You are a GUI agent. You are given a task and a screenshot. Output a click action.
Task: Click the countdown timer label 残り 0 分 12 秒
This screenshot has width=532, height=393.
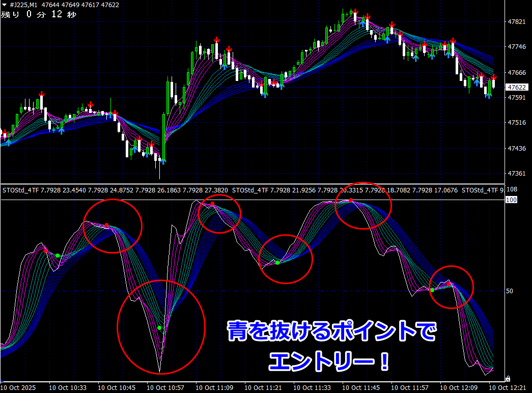coord(39,15)
